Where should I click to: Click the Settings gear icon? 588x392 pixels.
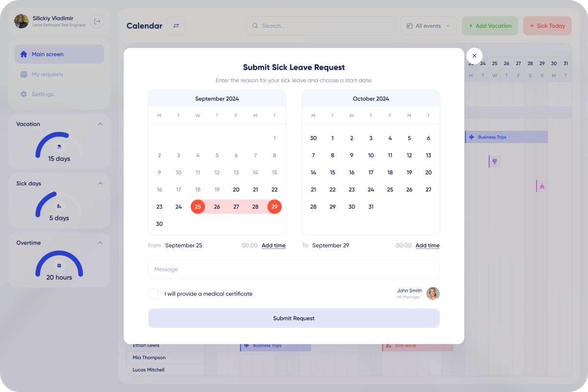pyautogui.click(x=24, y=94)
